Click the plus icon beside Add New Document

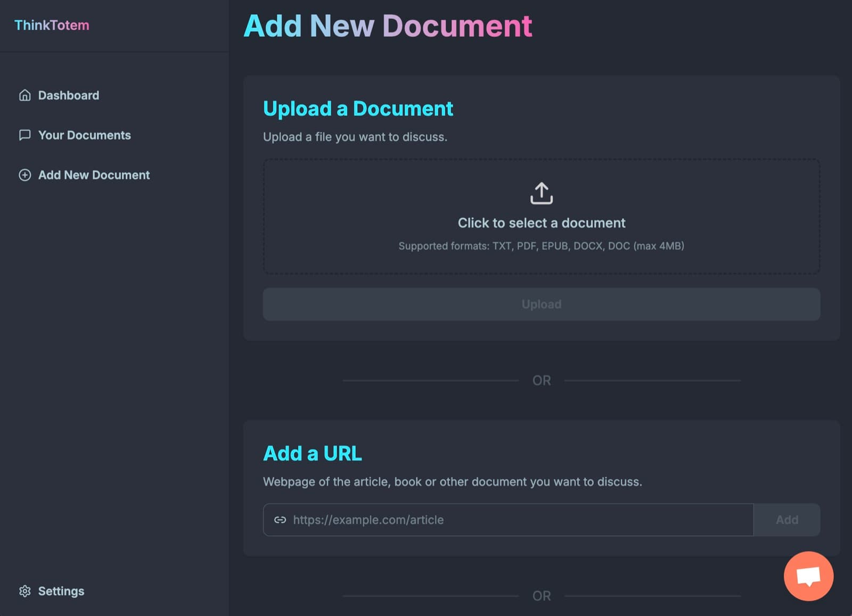point(24,175)
